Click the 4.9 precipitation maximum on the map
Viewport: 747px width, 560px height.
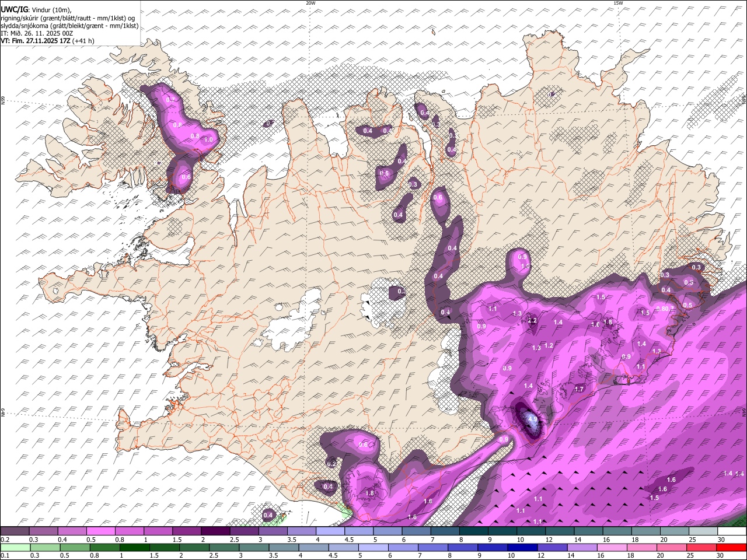532,419
